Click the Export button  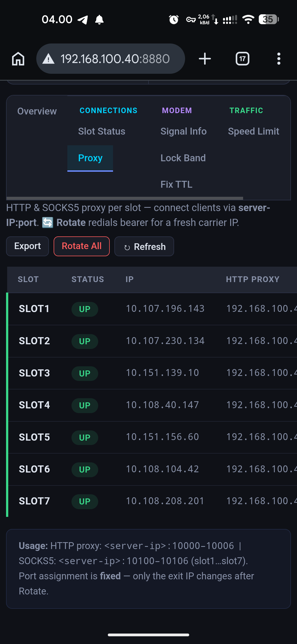(28, 246)
